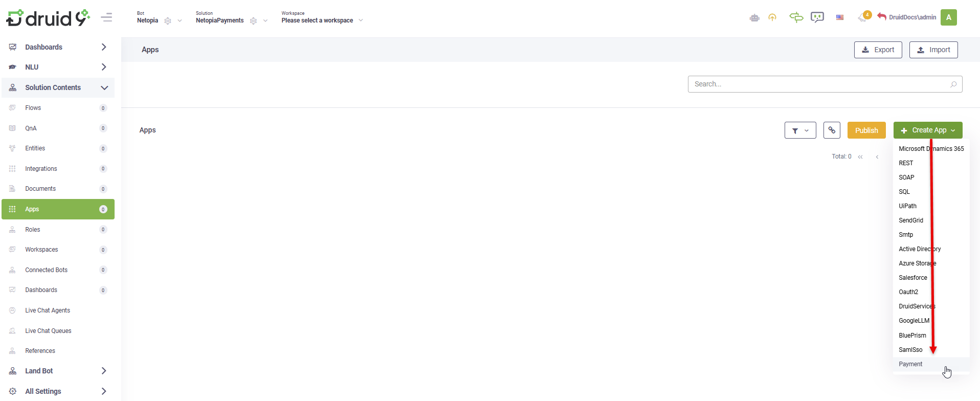The width and height of the screenshot is (980, 401).
Task: Click the Export button
Action: point(878,50)
